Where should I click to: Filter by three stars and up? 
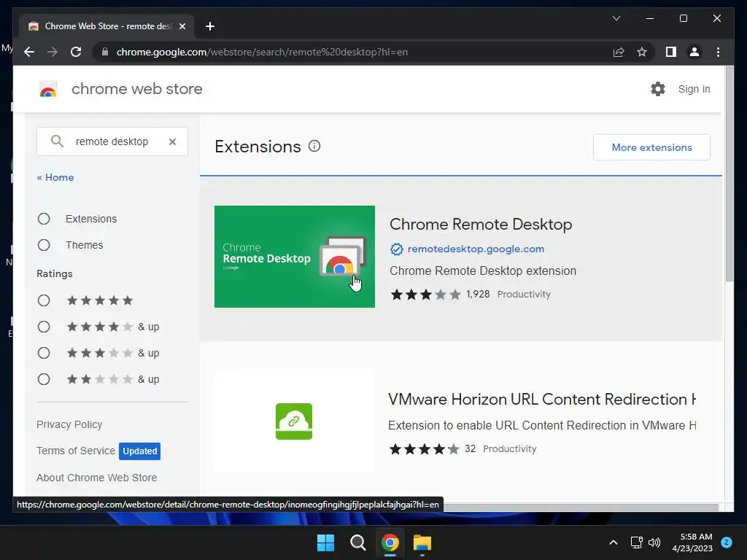pos(44,353)
